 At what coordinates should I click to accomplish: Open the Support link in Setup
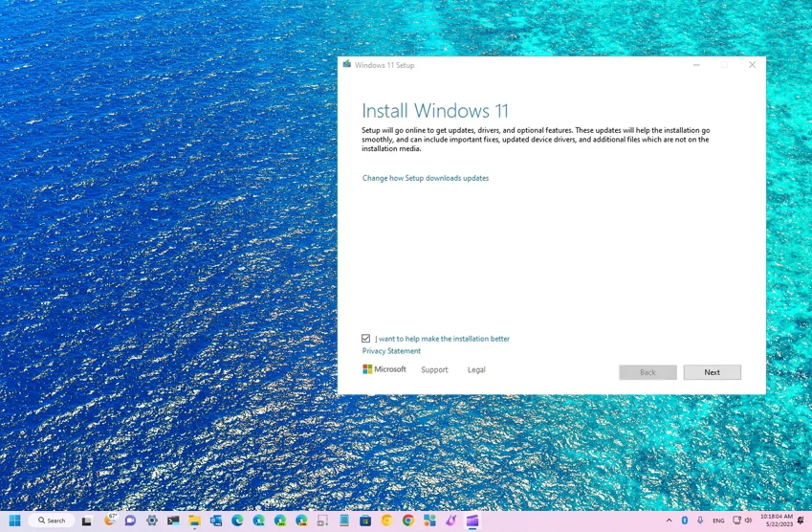[x=434, y=369]
